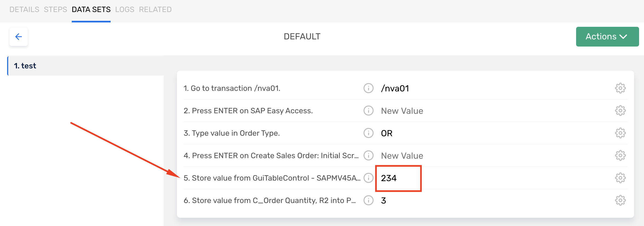
Task: Expand the Actions dropdown
Action: pos(607,37)
